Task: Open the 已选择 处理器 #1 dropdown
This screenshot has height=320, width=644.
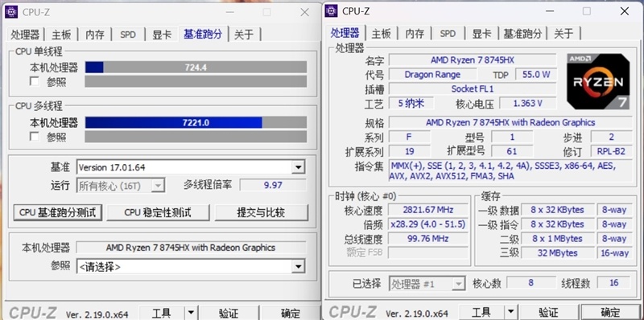Action: click(458, 284)
